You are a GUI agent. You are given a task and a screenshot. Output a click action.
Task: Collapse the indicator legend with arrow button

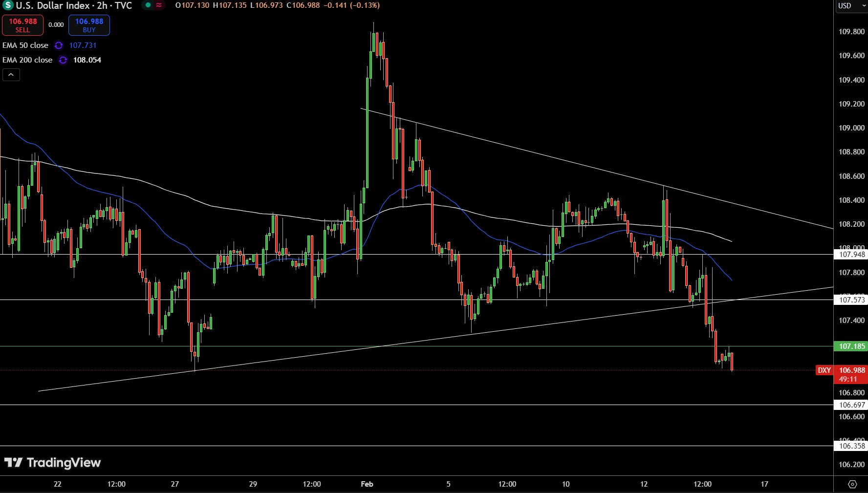pyautogui.click(x=11, y=75)
